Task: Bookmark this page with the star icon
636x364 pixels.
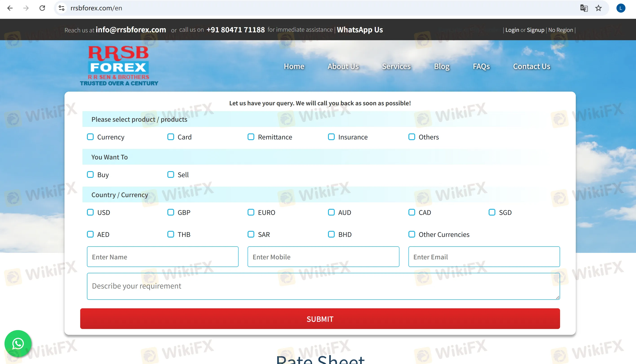Action: tap(598, 8)
